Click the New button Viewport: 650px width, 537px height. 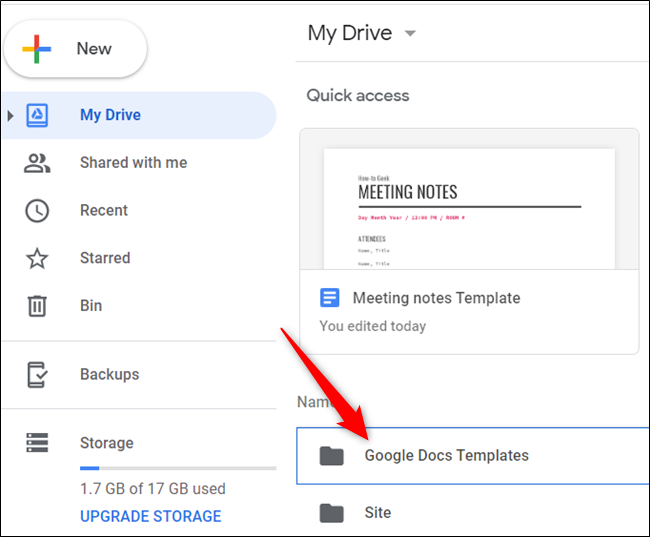[75, 49]
